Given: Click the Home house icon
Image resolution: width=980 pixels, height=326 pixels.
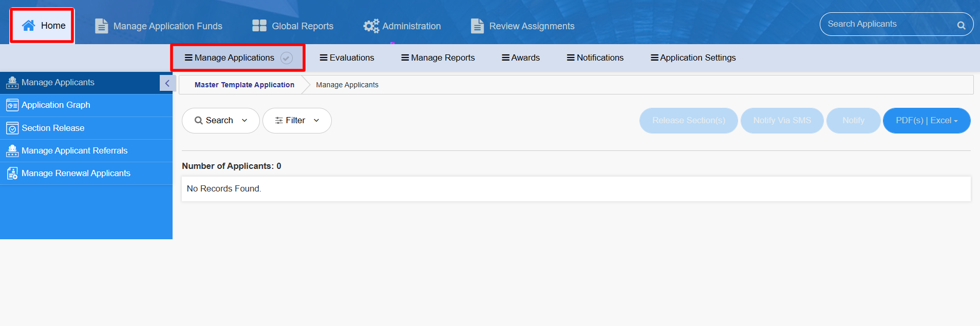Looking at the screenshot, I should [29, 26].
